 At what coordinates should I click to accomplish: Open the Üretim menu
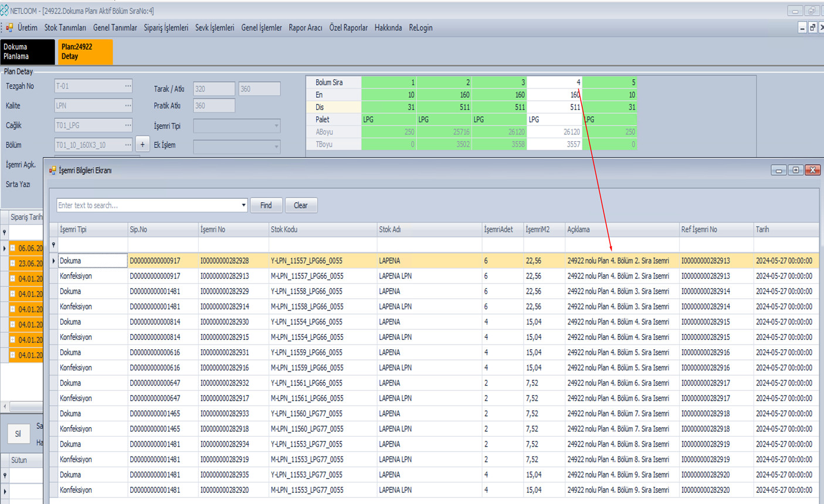pyautogui.click(x=27, y=28)
